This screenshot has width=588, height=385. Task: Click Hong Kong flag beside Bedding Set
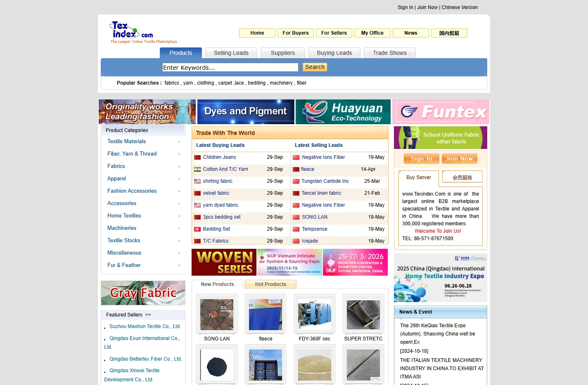point(197,229)
